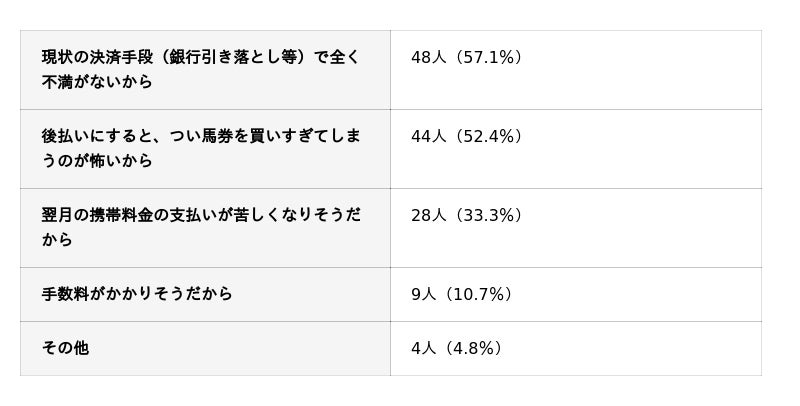This screenshot has width=800, height=406.
Task: Click the text うのが怖いから in second row
Action: 97,161
